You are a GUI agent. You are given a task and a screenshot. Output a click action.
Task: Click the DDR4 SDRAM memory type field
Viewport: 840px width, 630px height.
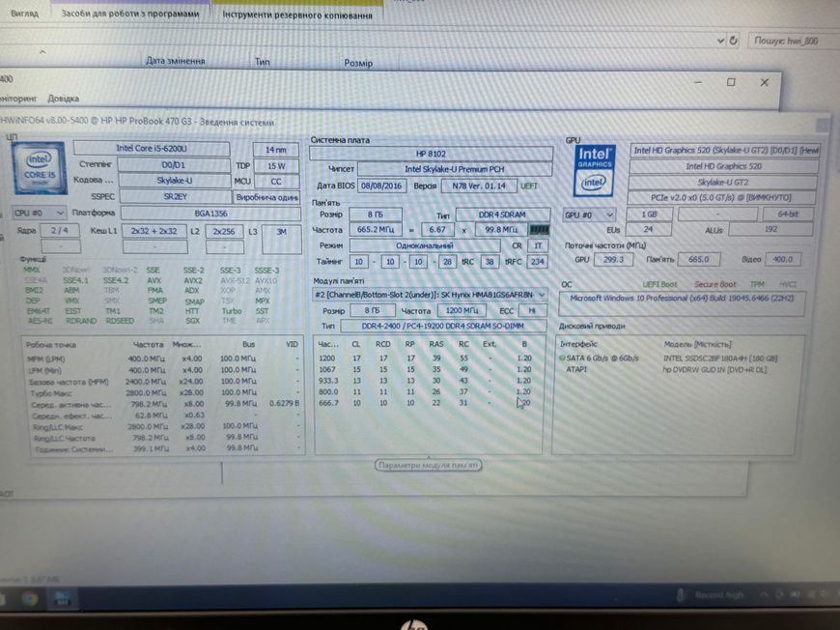point(502,215)
